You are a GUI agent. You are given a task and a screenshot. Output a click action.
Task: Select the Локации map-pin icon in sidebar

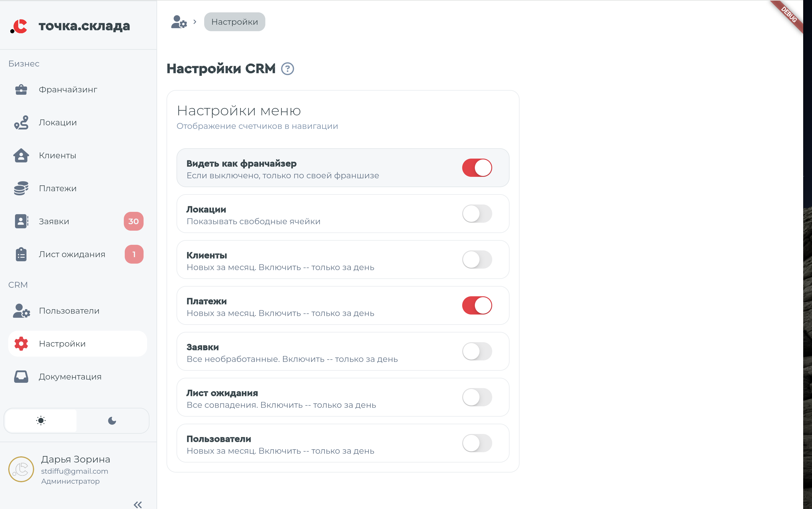point(21,122)
